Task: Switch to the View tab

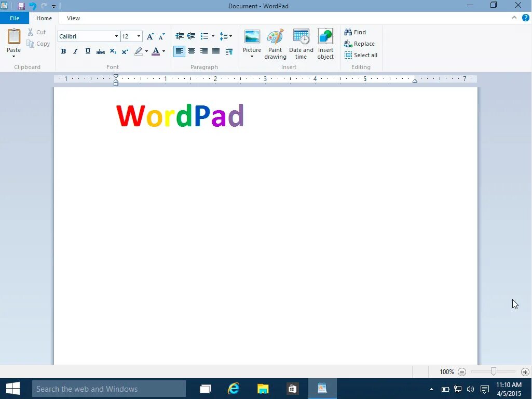Action: tap(73, 18)
